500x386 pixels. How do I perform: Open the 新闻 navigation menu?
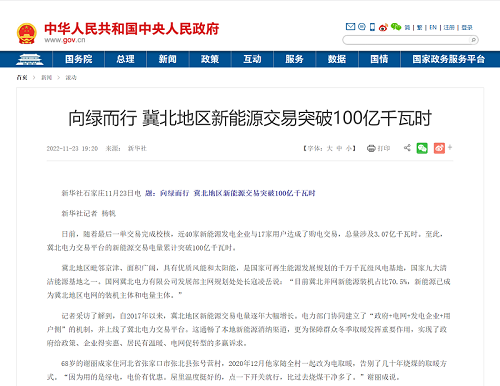[x=168, y=59]
